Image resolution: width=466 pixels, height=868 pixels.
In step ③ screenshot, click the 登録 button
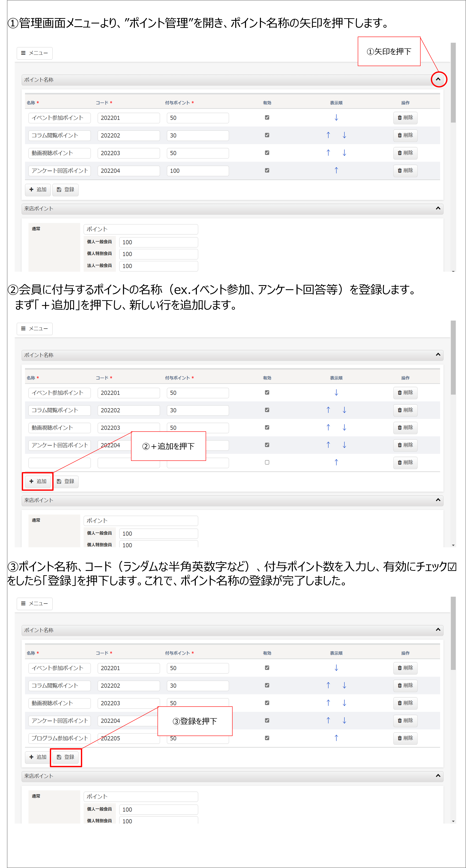[x=65, y=757]
